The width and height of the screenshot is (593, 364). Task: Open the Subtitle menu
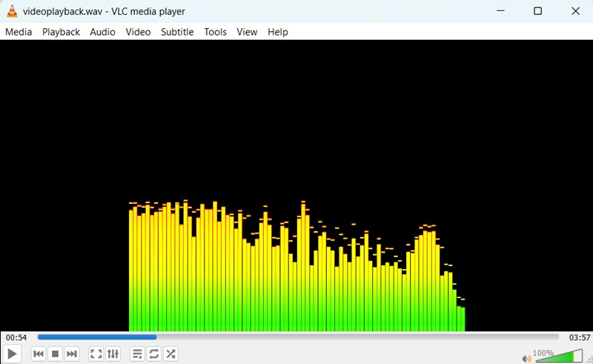177,32
